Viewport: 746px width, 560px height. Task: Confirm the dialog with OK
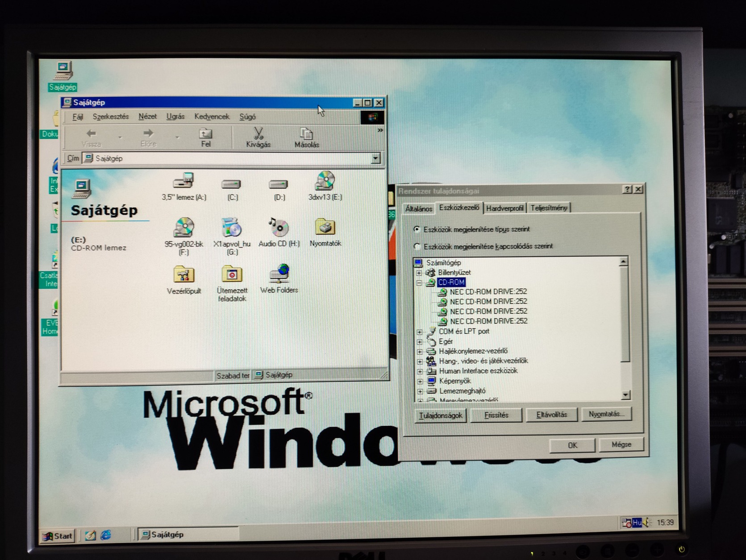pos(572,445)
